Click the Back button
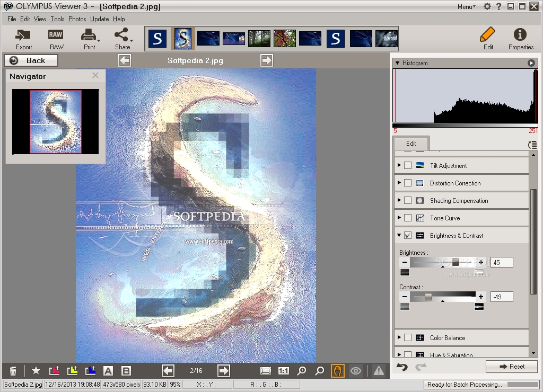The image size is (543, 392). tap(31, 60)
